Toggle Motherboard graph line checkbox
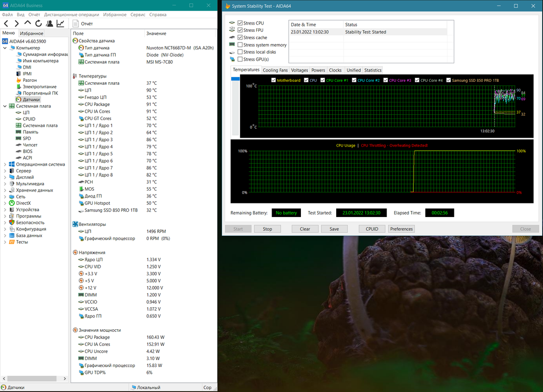 click(x=273, y=80)
